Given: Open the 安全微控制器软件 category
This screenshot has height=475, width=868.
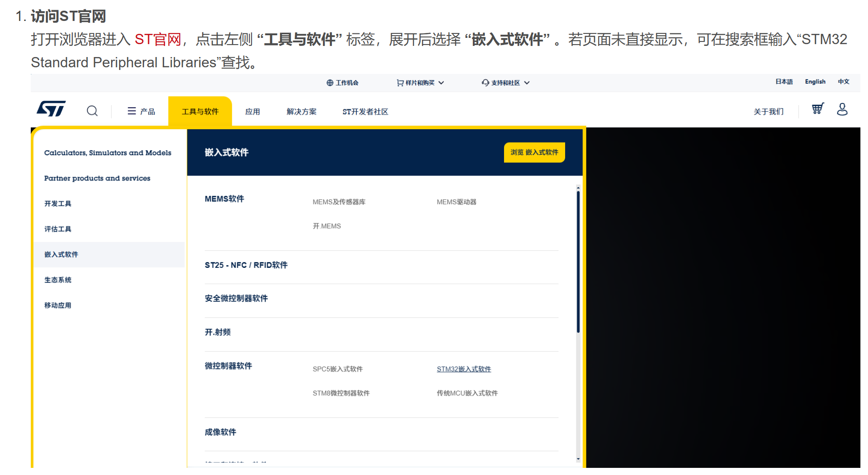Looking at the screenshot, I should point(236,299).
